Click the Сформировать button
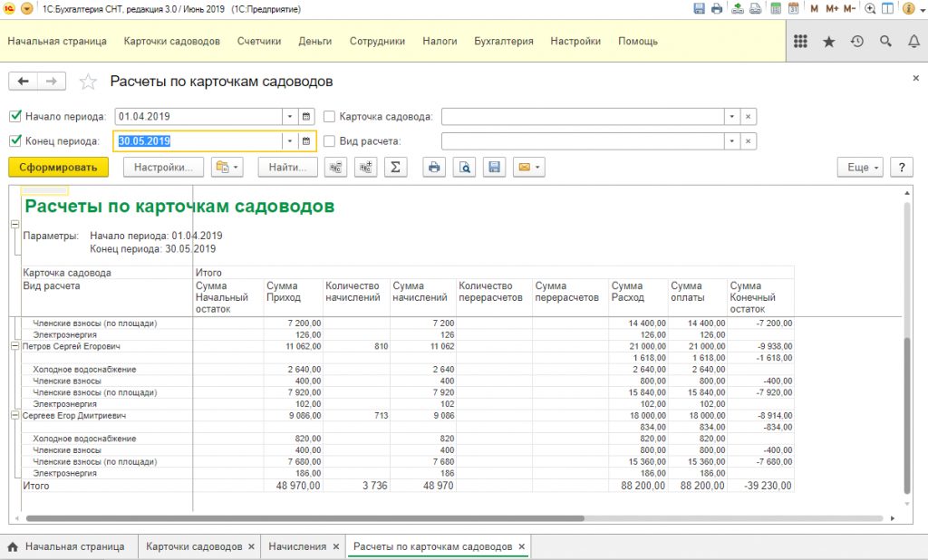The width and height of the screenshot is (928, 560). coord(58,168)
